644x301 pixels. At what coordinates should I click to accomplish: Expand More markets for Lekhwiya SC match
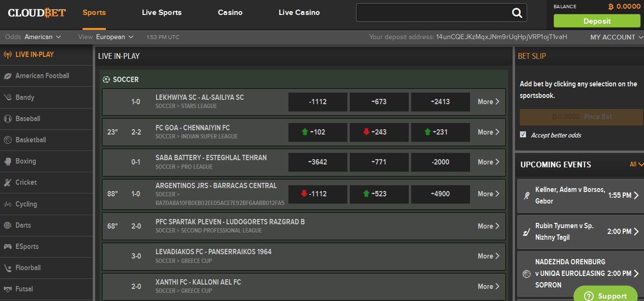488,102
